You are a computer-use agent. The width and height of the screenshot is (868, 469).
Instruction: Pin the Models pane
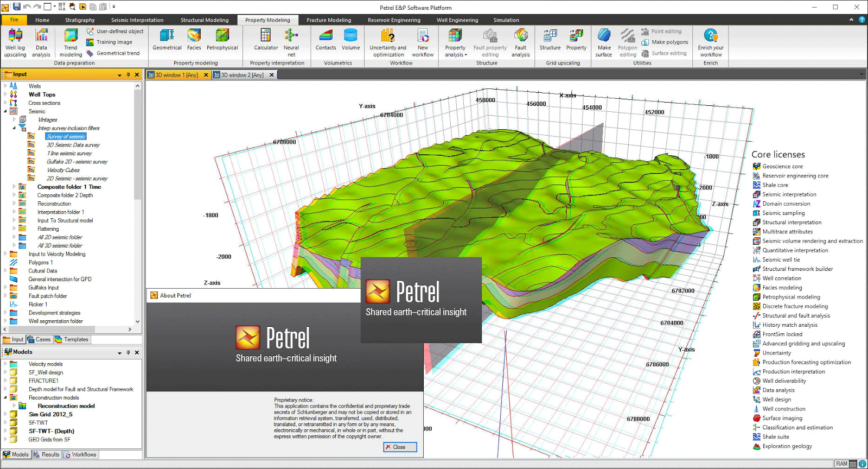pyautogui.click(x=128, y=352)
